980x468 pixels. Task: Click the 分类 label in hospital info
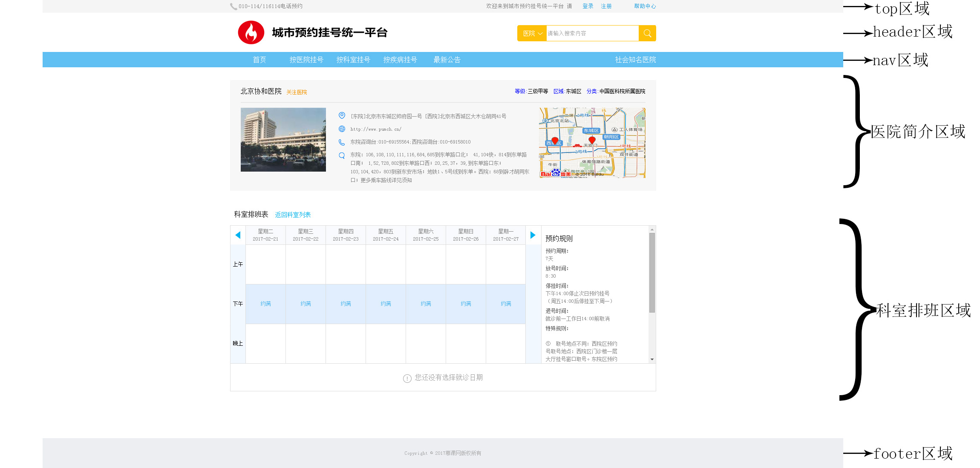click(x=592, y=91)
